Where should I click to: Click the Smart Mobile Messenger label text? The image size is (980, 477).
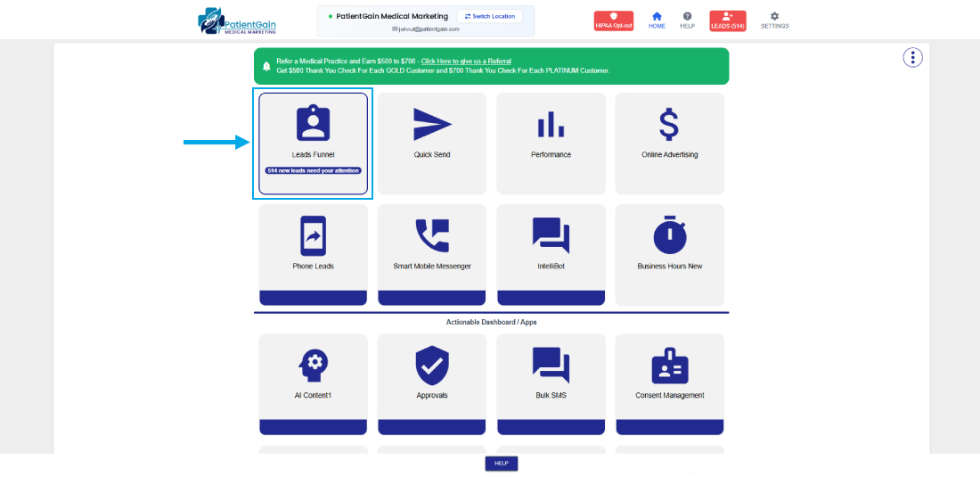point(432,266)
